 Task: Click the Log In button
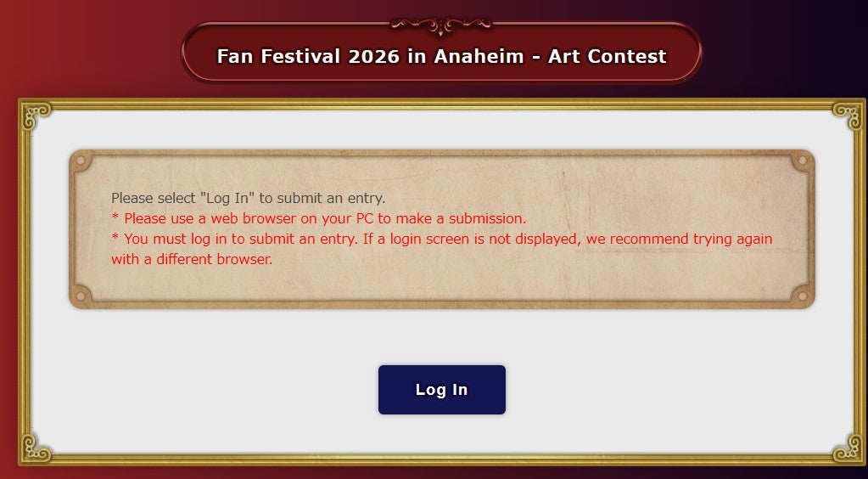point(441,390)
